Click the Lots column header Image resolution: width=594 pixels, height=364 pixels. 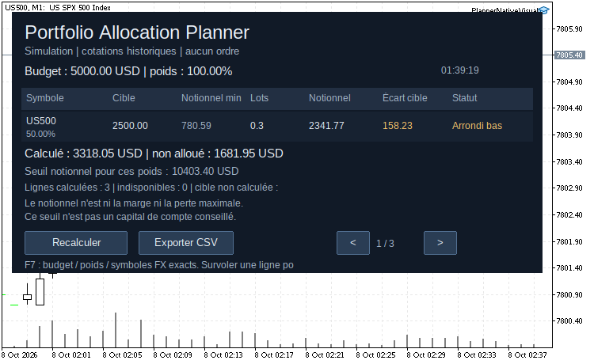click(259, 98)
